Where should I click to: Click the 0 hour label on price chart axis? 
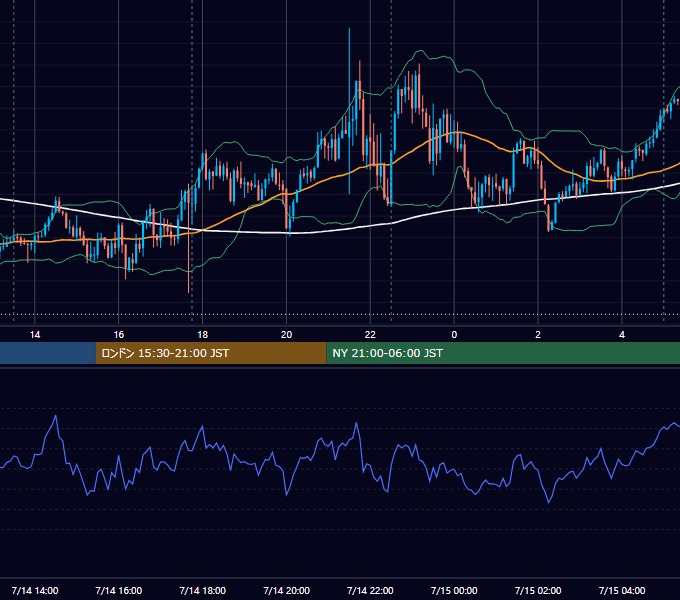(x=454, y=335)
